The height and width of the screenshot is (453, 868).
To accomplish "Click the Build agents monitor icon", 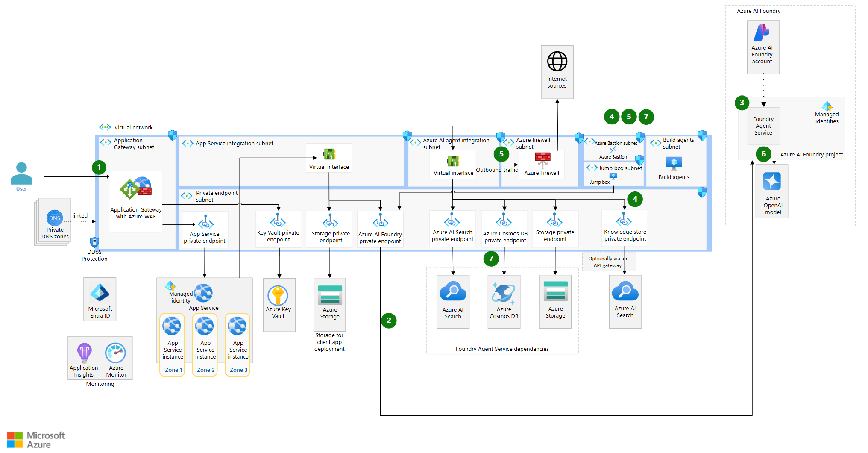I will [x=674, y=164].
